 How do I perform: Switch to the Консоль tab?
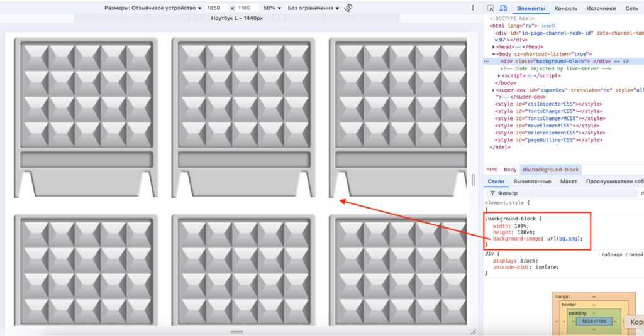pyautogui.click(x=565, y=8)
